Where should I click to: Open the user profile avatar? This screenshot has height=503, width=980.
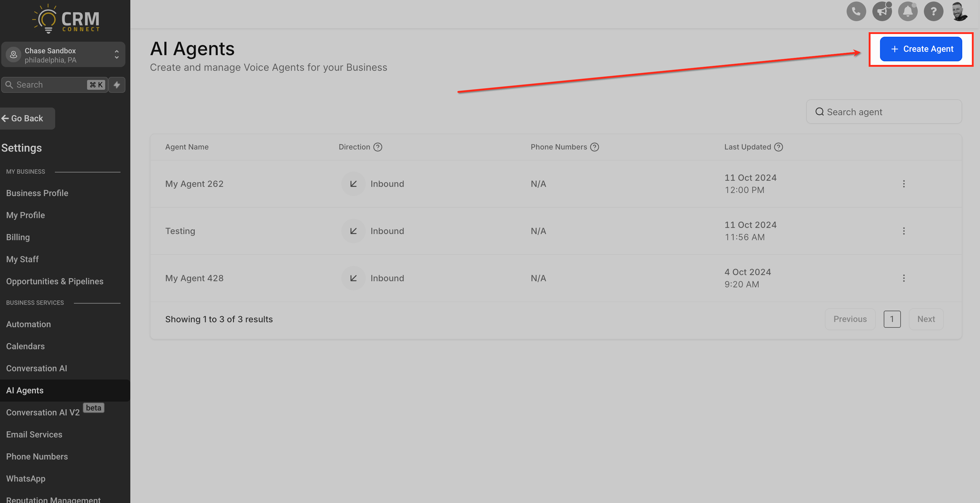[959, 11]
